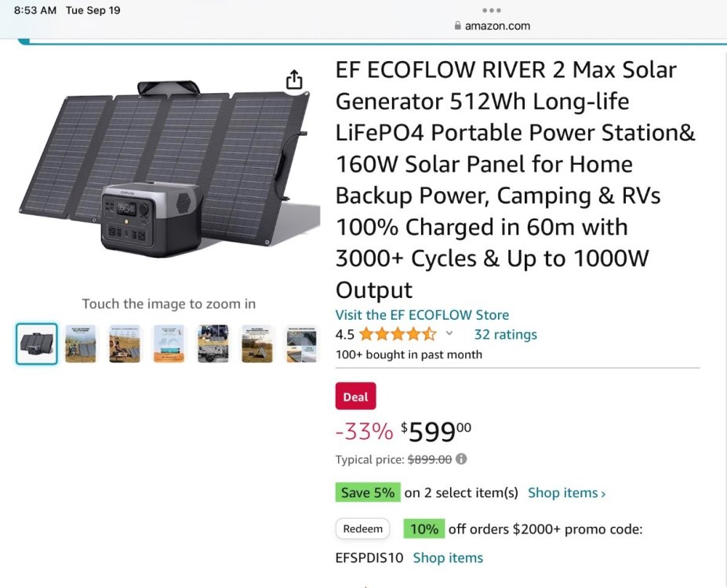Select the fourth product thumbnail
The image size is (727, 588).
point(169,344)
